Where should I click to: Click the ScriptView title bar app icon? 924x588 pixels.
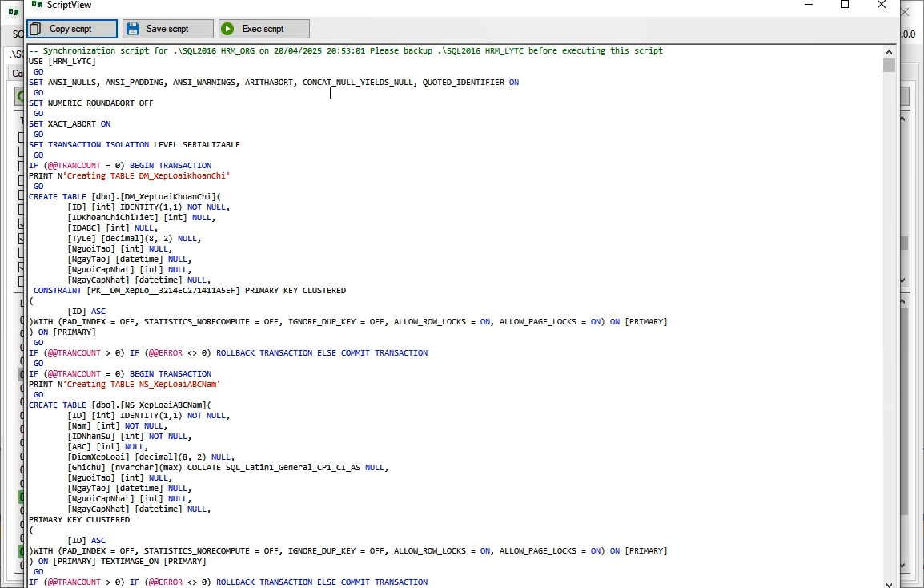[x=37, y=5]
